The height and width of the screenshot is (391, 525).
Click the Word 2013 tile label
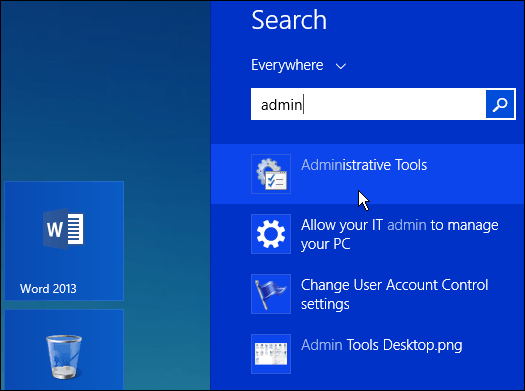[x=48, y=289]
